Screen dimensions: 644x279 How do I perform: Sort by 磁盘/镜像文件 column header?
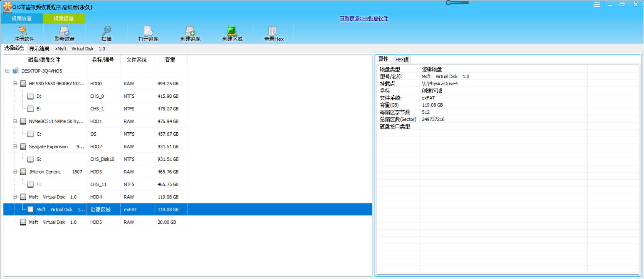point(45,60)
